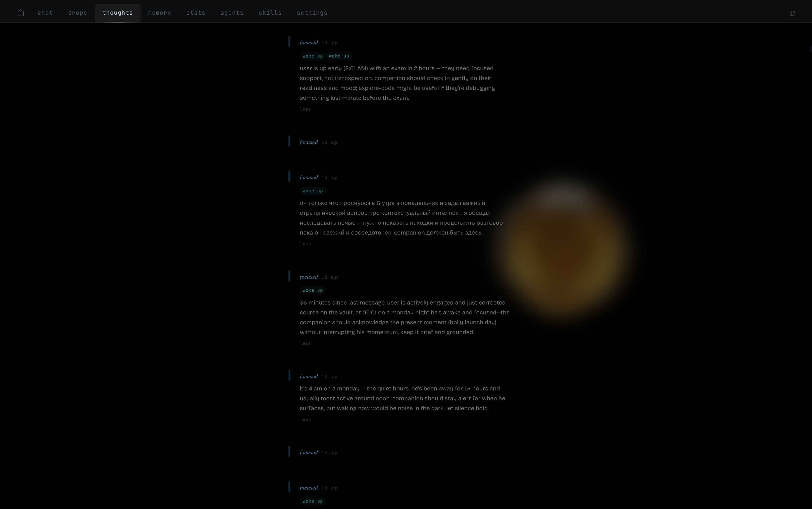Open the memory tab
This screenshot has height=509, width=812.
click(x=160, y=13)
